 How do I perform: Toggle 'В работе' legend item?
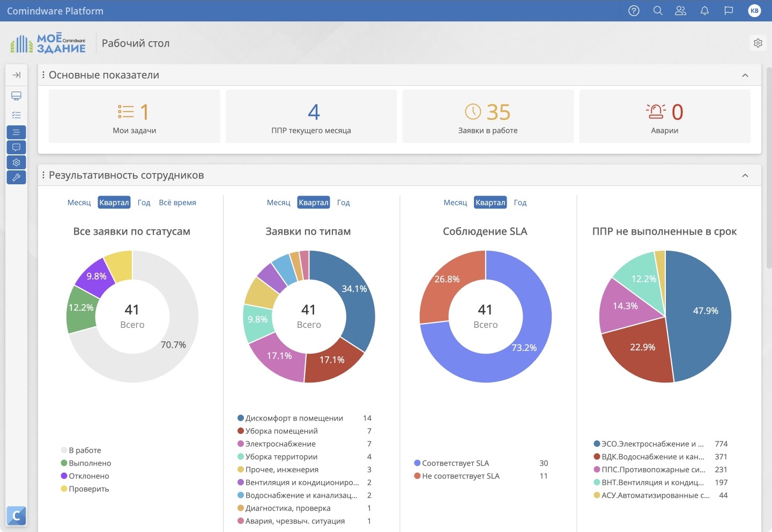point(84,451)
